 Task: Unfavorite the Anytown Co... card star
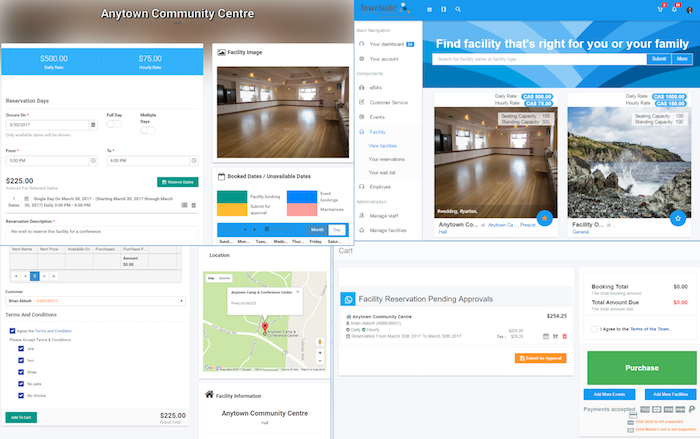pos(545,218)
